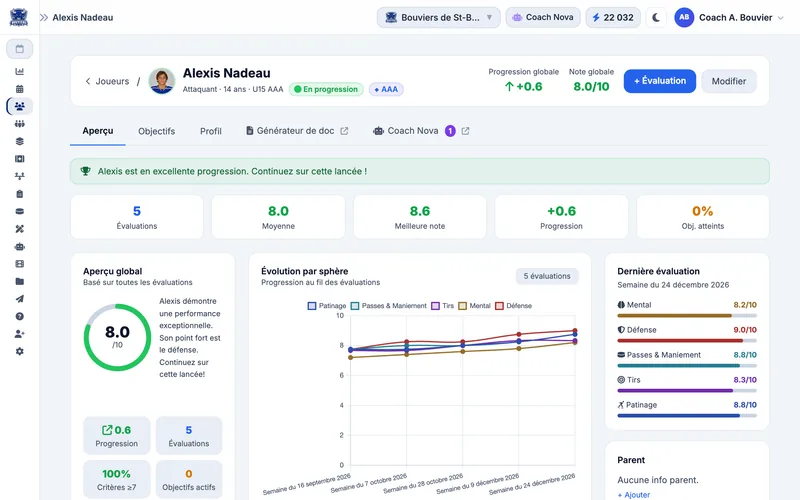
Task: Click Alexis Nadeau's profile photo
Action: point(162,81)
